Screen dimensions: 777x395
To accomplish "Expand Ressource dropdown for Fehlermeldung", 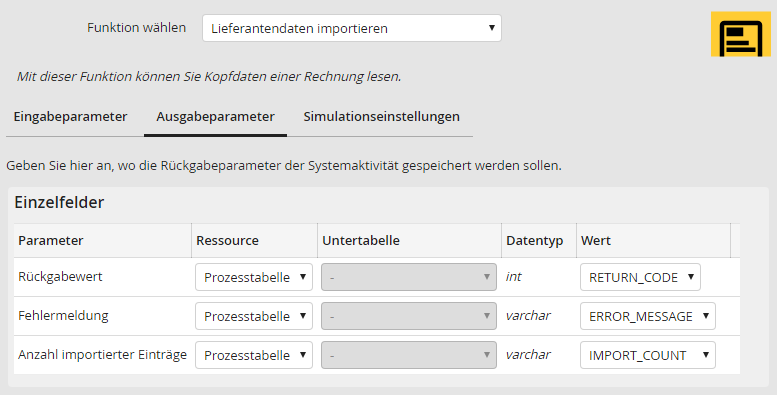I will [254, 316].
